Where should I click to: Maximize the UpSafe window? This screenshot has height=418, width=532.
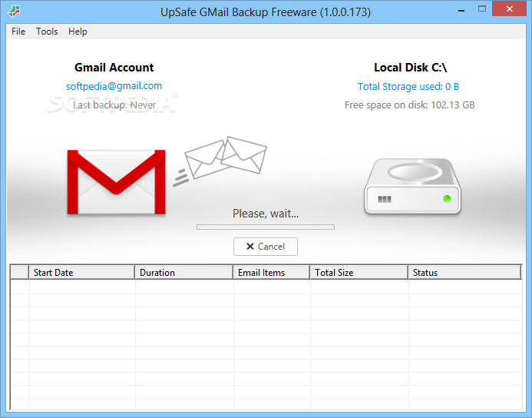[482, 9]
